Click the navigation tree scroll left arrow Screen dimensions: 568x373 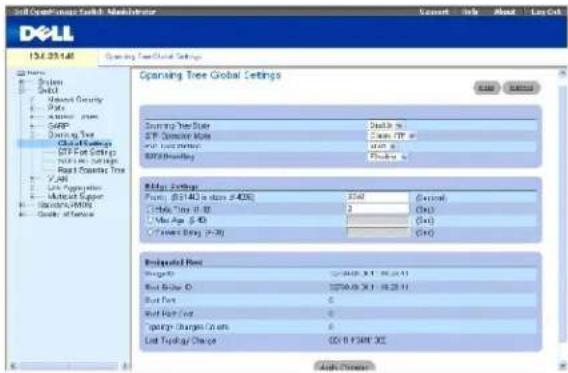point(13,366)
